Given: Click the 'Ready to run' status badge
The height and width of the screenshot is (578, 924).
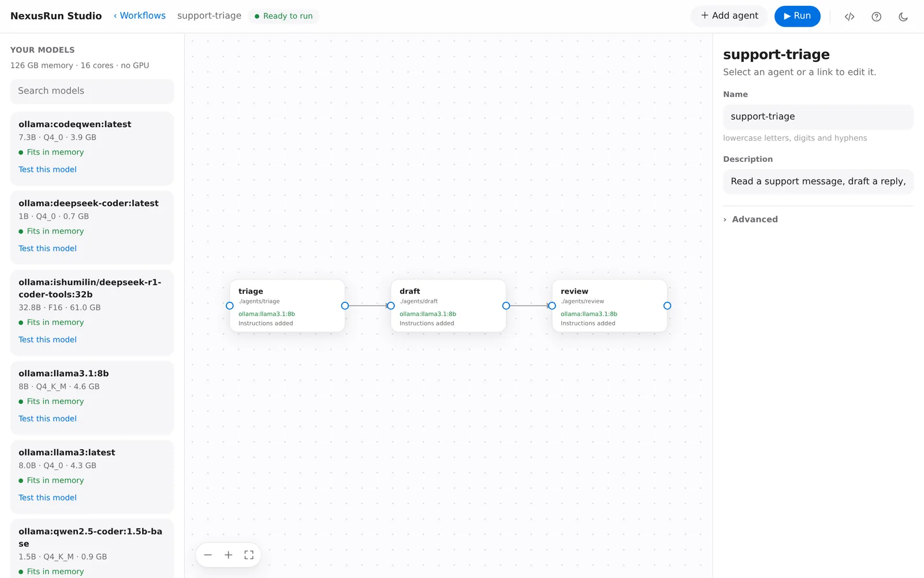Looking at the screenshot, I should click(x=284, y=16).
